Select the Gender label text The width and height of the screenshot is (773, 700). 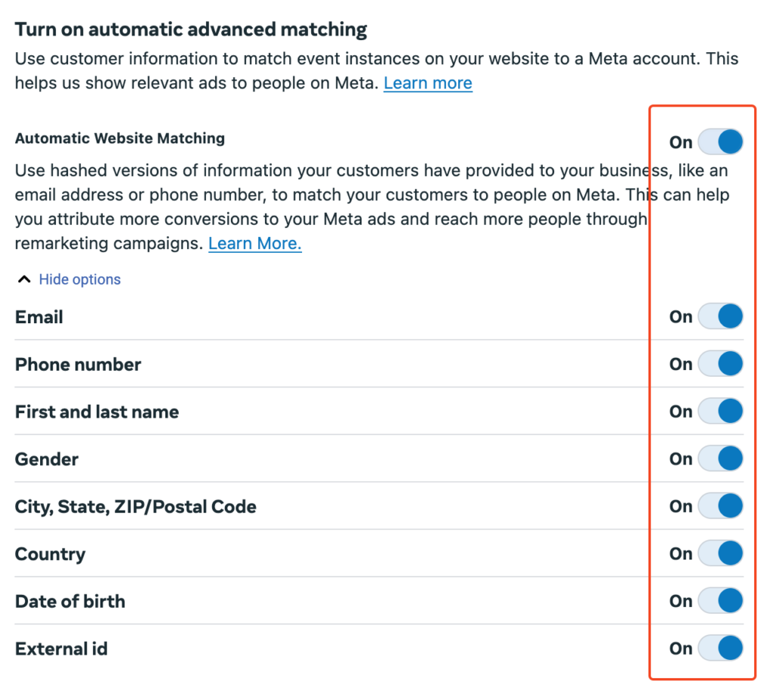pyautogui.click(x=46, y=459)
